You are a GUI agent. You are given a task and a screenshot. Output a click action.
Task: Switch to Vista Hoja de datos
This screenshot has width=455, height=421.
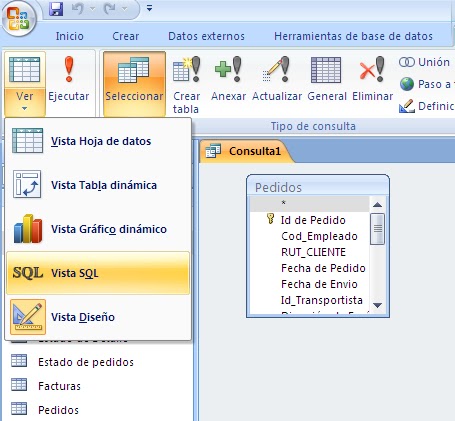click(x=98, y=141)
